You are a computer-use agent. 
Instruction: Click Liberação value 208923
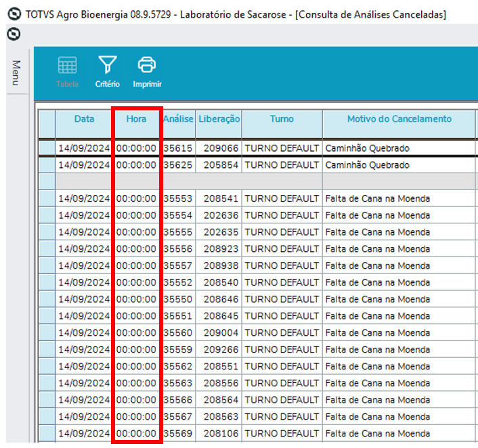tap(221, 249)
